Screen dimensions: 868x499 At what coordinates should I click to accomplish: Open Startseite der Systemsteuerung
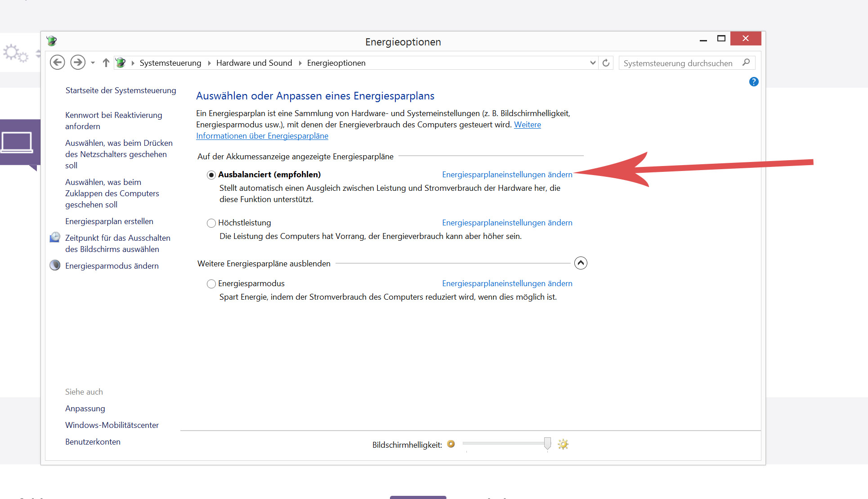click(x=121, y=90)
